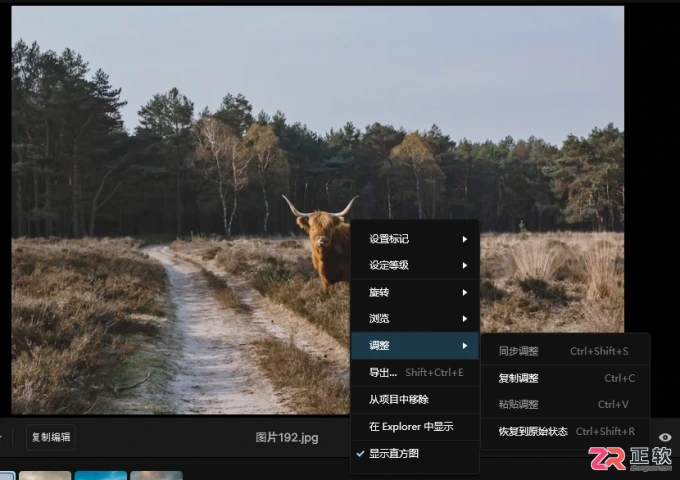Toggle the 显示直方图 checked option
Screen dimensions: 680x480
(x=415, y=454)
